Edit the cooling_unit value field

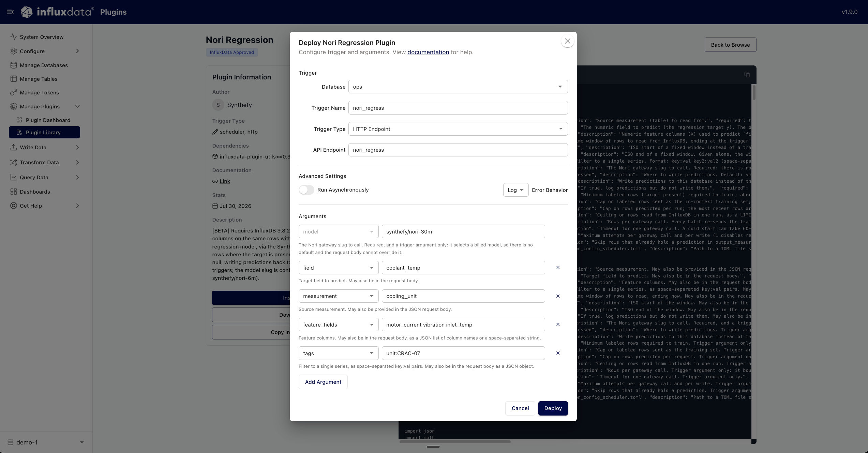463,296
